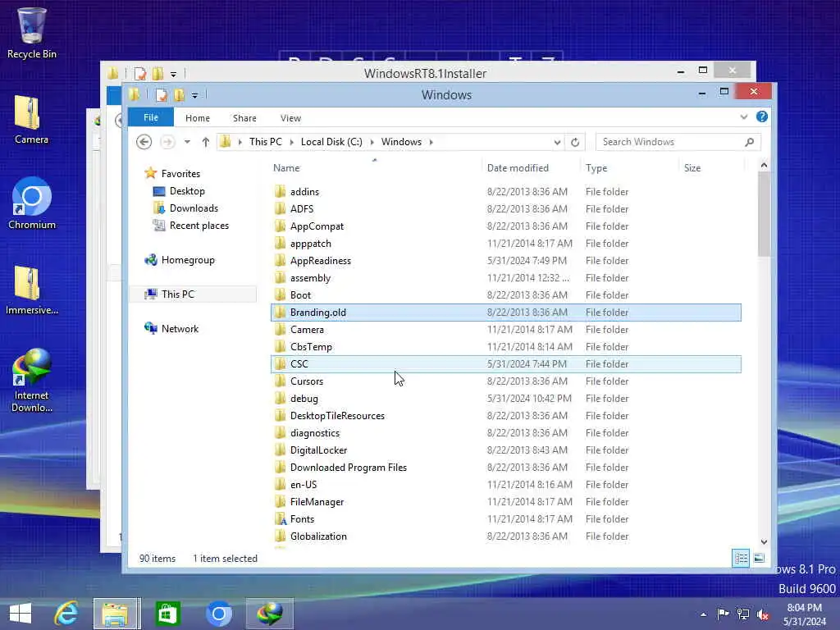Click the vertical scrollbar thumb

tap(764, 214)
